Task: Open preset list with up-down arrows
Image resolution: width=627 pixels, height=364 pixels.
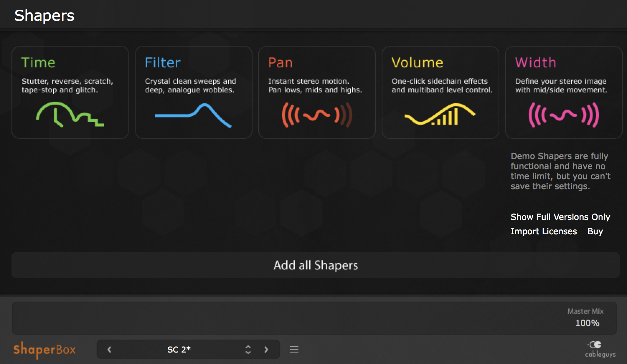Action: click(x=248, y=349)
